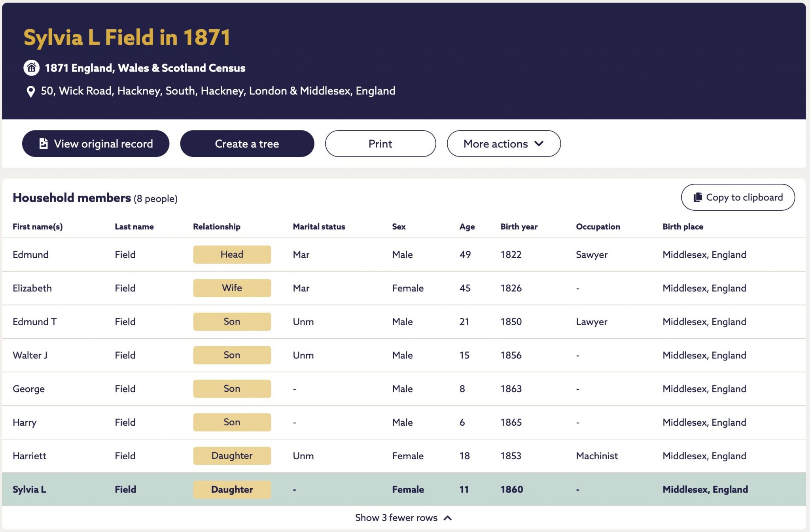Click the Marital status column header
Image resolution: width=810 pixels, height=532 pixels.
pos(319,226)
